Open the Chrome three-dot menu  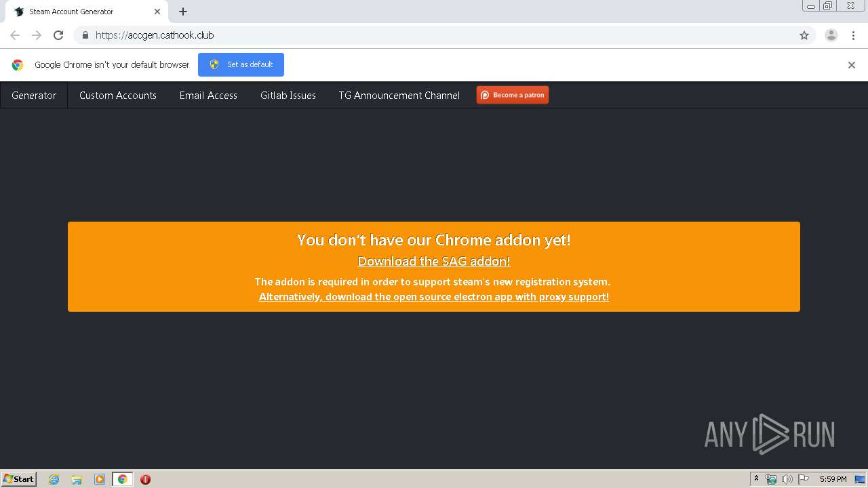(853, 35)
